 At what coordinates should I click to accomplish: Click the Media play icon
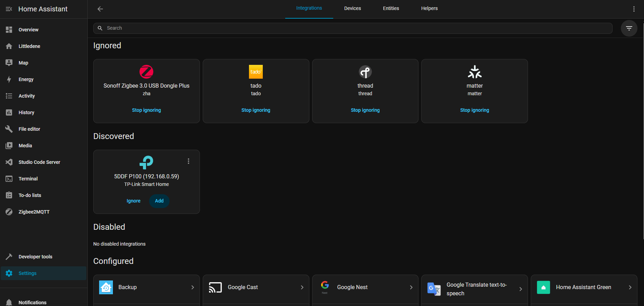[9, 146]
